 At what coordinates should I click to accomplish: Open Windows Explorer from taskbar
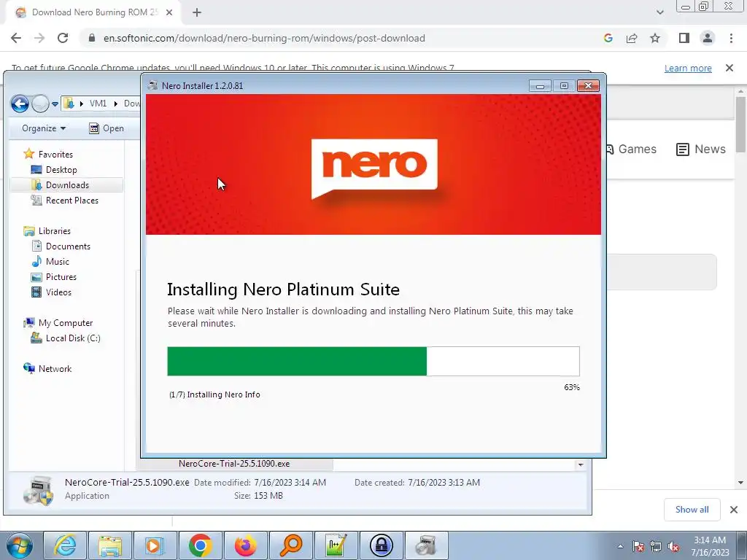[110, 545]
